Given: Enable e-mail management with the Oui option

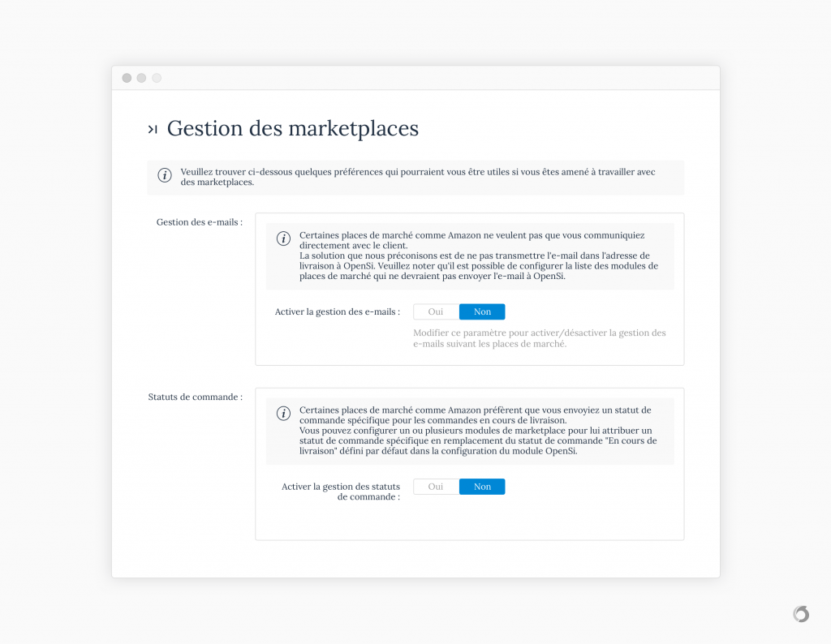Looking at the screenshot, I should click(x=436, y=312).
